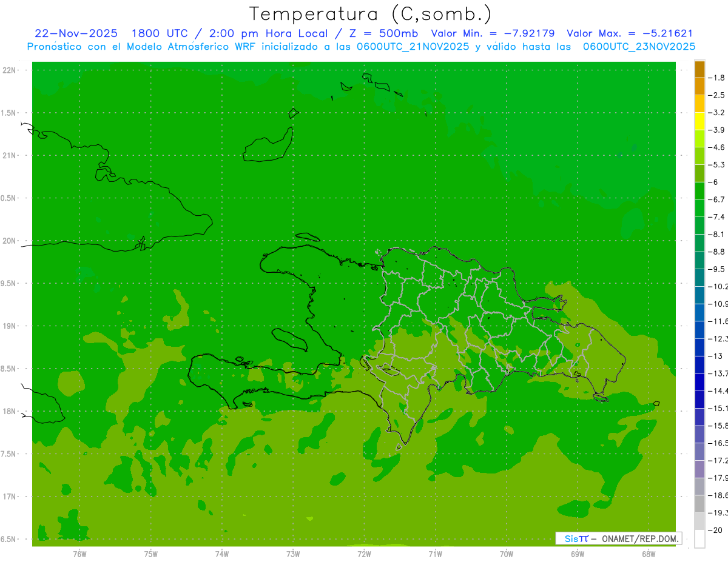
Task: Click the '-8.8' colorbar label
Action: point(716,252)
